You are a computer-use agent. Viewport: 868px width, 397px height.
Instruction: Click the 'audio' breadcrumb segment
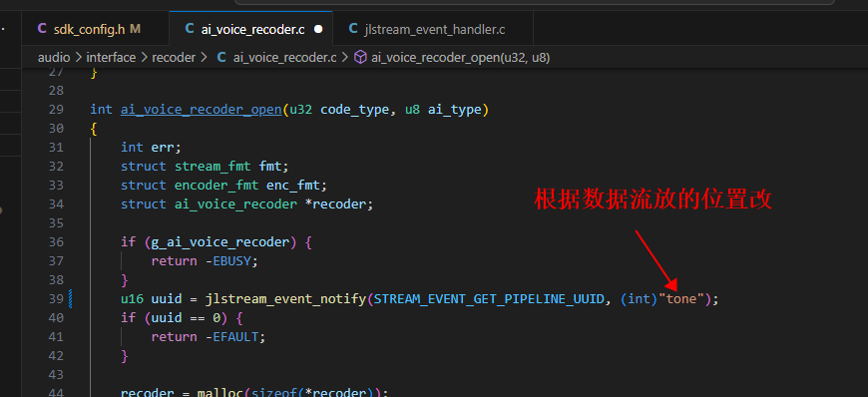pyautogui.click(x=54, y=57)
